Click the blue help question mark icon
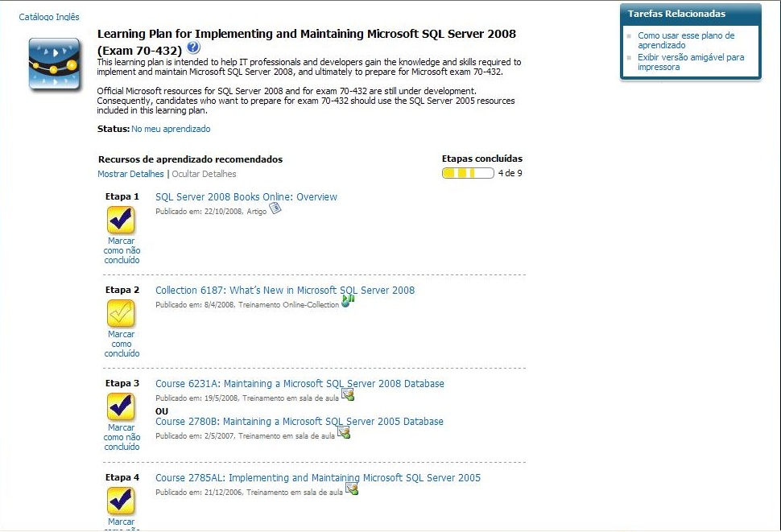 click(x=193, y=48)
